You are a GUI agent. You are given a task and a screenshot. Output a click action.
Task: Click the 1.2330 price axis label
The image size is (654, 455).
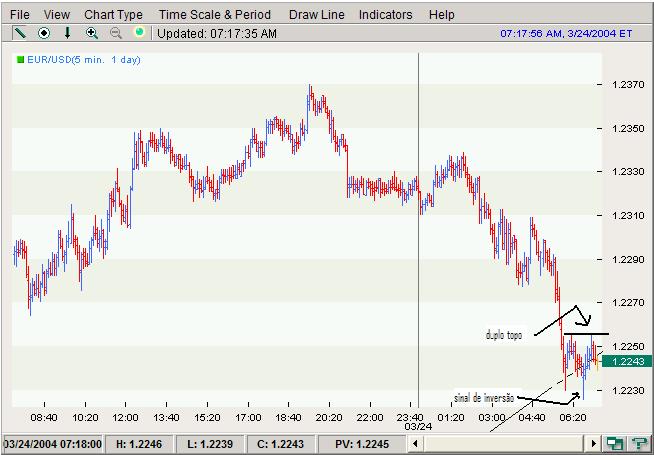(x=628, y=172)
